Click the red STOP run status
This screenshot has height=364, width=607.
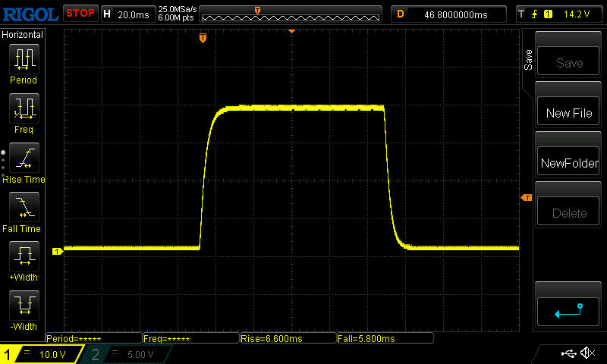tap(80, 13)
